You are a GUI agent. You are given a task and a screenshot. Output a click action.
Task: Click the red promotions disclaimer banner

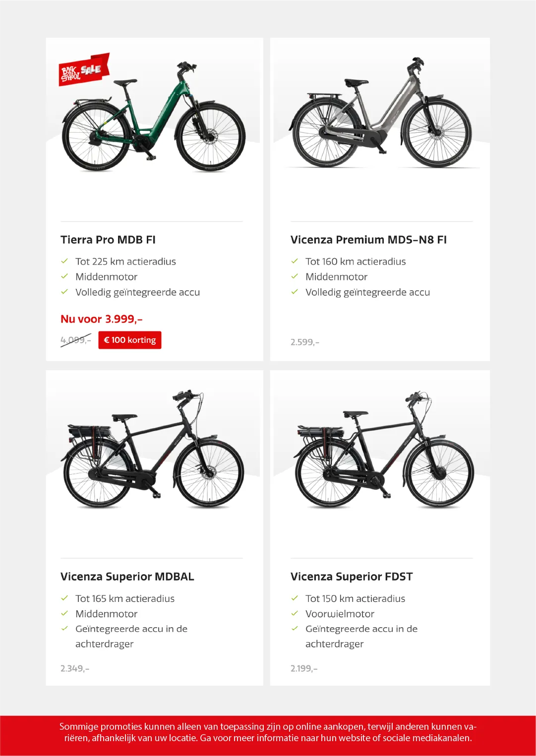click(268, 732)
